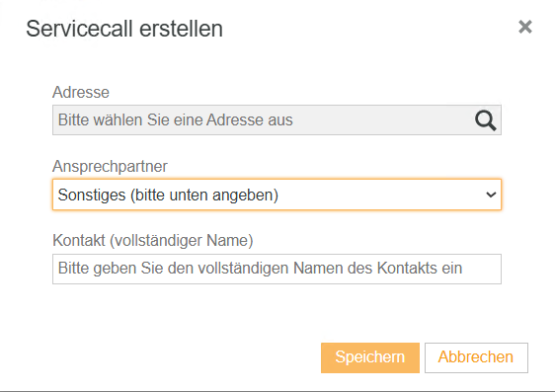Close the Servicecall erstellen dialog via X
555x392 pixels.
525,27
